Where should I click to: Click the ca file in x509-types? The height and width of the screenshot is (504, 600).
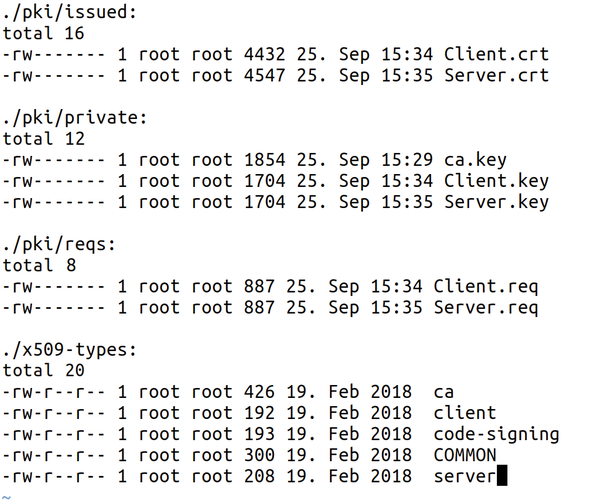[x=443, y=392]
